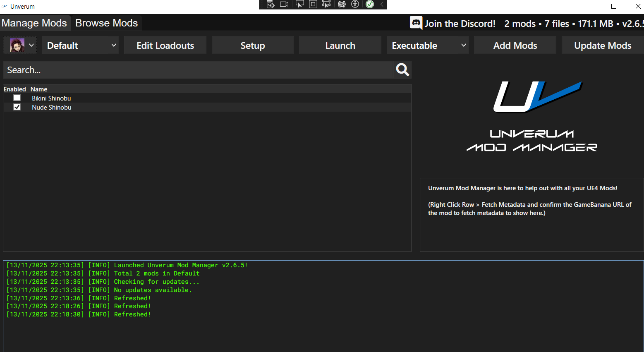Click the green Hot Reload checkmark icon
This screenshot has width=644, height=352.
[370, 5]
